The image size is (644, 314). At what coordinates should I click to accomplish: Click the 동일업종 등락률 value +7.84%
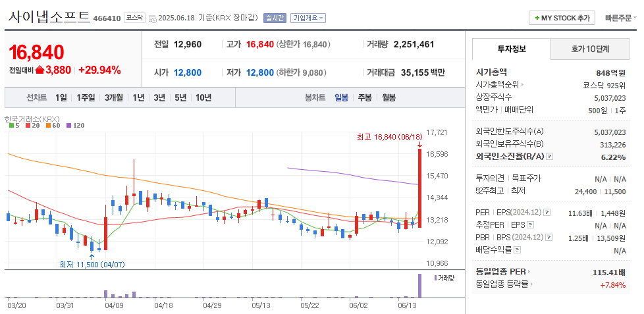pos(613,284)
